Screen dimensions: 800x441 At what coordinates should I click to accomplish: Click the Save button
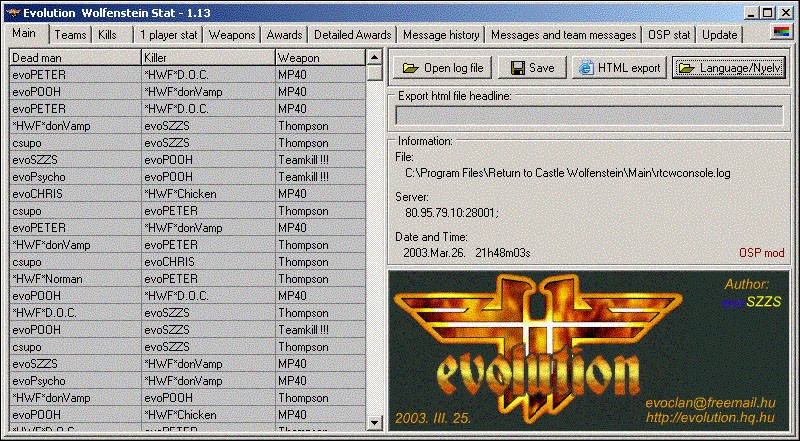point(532,68)
